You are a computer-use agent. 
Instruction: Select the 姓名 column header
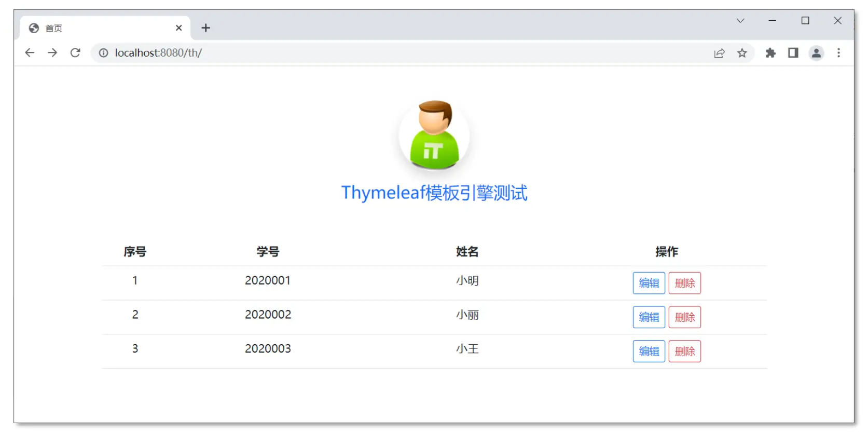(x=467, y=252)
